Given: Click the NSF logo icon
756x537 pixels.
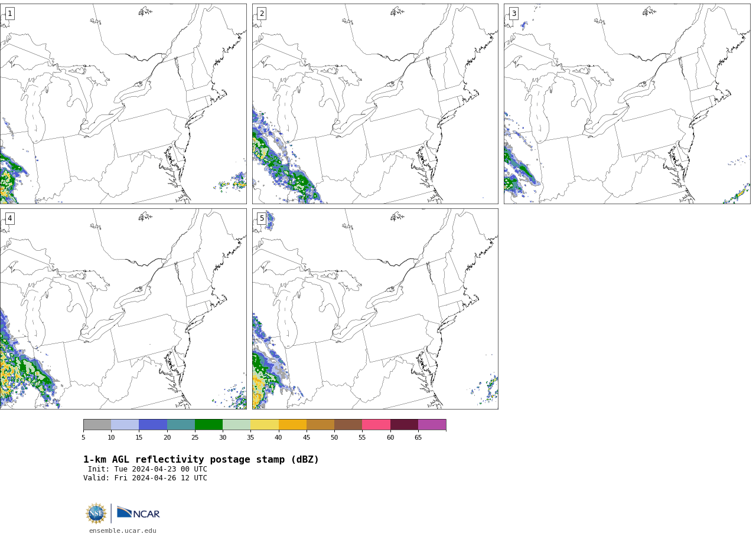Looking at the screenshot, I should pyautogui.click(x=96, y=513).
